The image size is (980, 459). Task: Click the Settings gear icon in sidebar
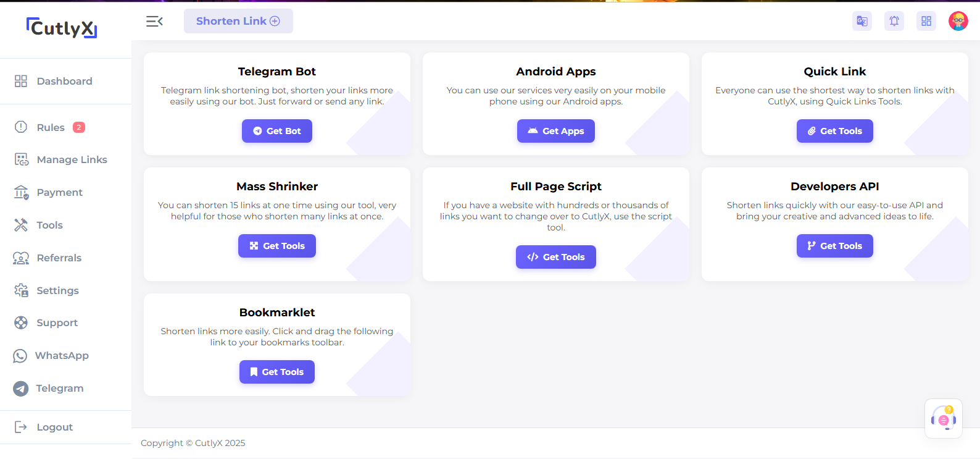coord(21,290)
